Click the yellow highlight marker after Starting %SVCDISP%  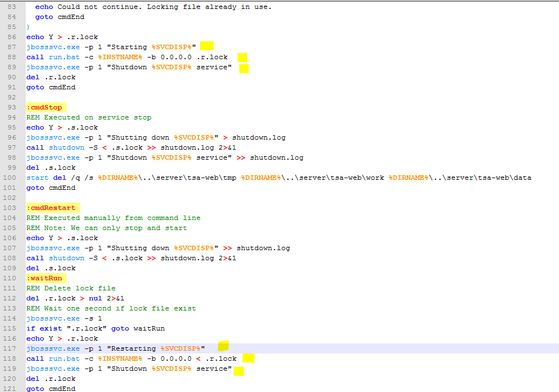tap(207, 46)
